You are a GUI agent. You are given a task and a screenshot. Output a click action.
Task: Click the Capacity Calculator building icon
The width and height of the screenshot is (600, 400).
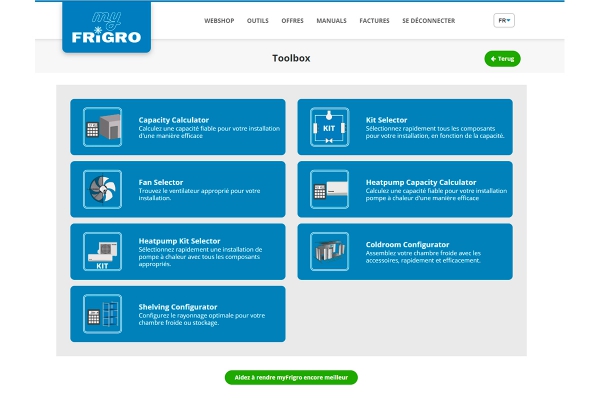[x=103, y=127]
